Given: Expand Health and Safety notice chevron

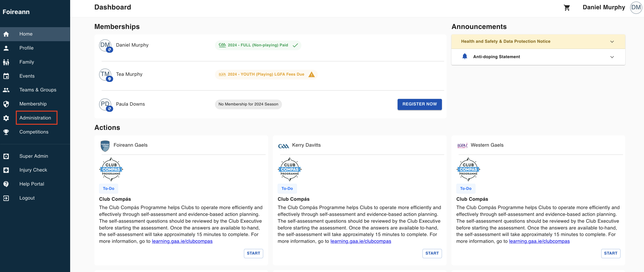Looking at the screenshot, I should (x=612, y=41).
